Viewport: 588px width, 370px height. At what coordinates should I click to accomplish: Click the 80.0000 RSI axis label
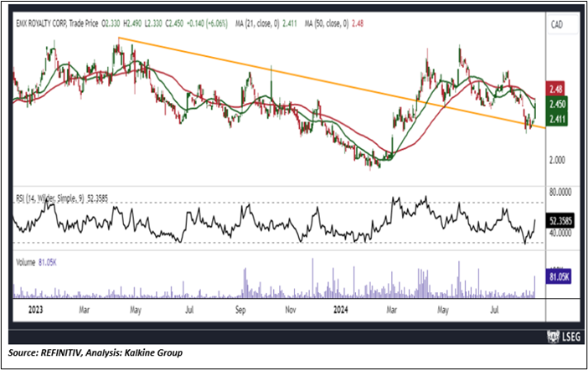point(560,193)
